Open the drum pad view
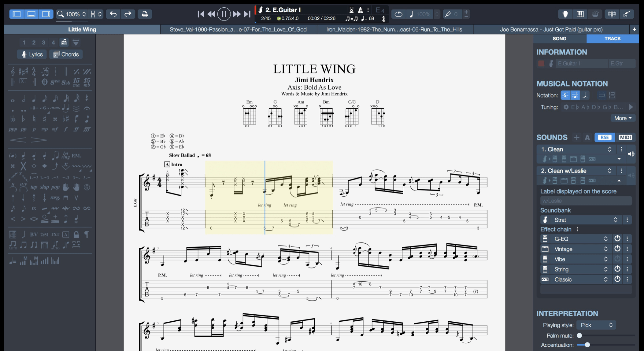 click(595, 14)
